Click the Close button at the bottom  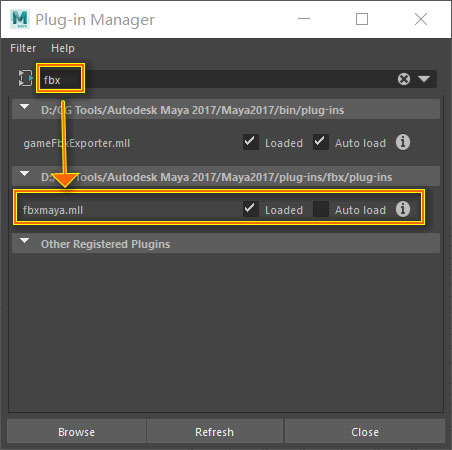[365, 432]
